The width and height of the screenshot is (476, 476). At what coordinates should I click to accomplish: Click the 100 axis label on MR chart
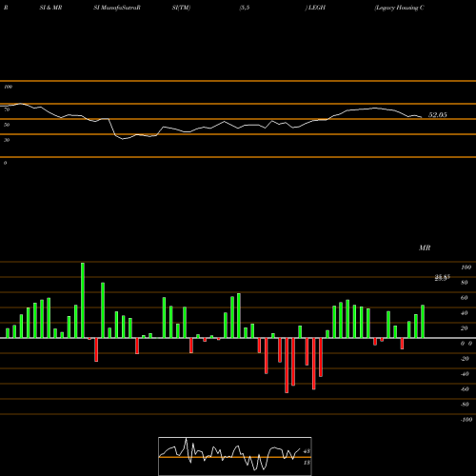click(466, 268)
